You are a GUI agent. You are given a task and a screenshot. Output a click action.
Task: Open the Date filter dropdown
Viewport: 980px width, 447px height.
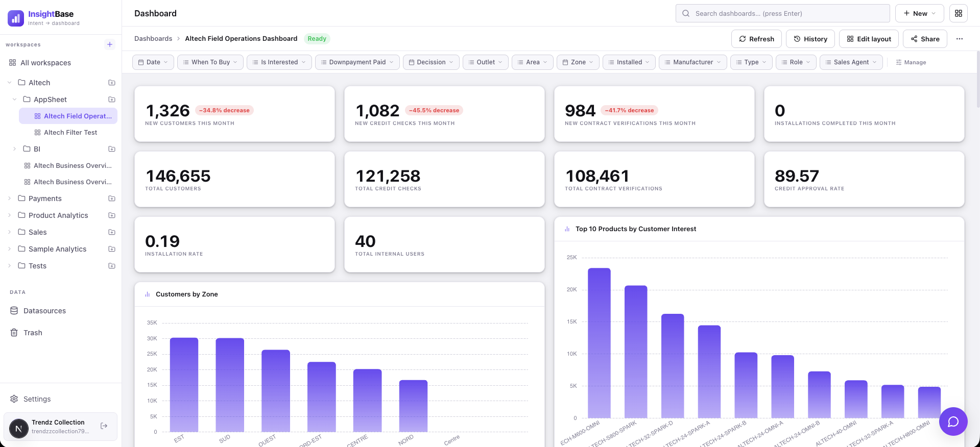153,62
